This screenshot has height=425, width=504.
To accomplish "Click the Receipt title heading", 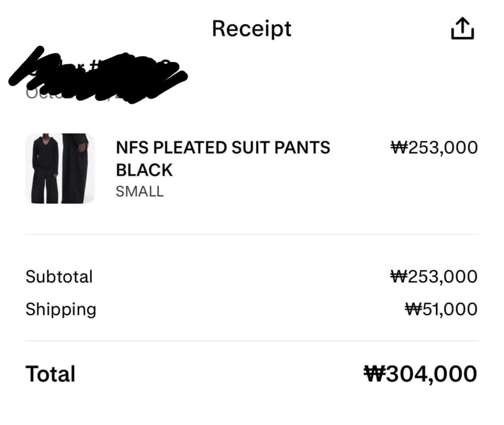I will click(x=251, y=29).
